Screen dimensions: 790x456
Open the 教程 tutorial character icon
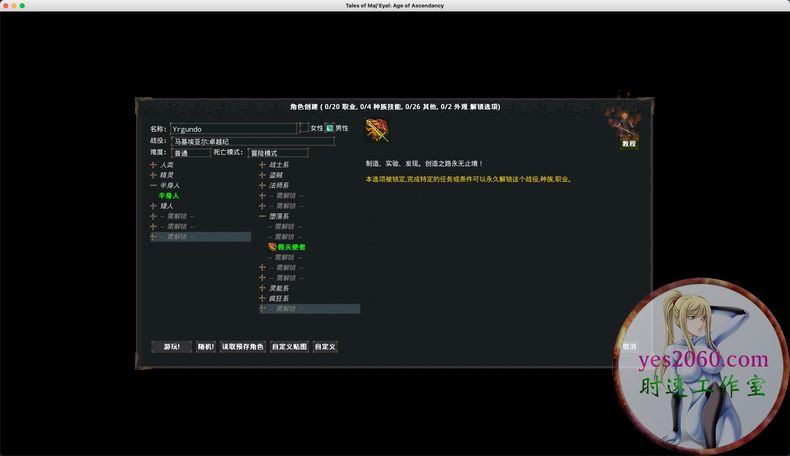tap(628, 128)
